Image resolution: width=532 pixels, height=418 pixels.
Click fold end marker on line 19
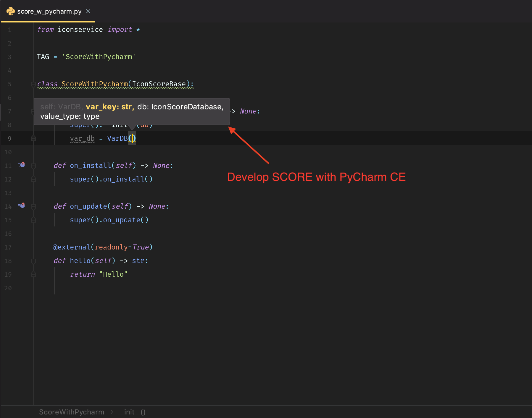[x=33, y=274]
